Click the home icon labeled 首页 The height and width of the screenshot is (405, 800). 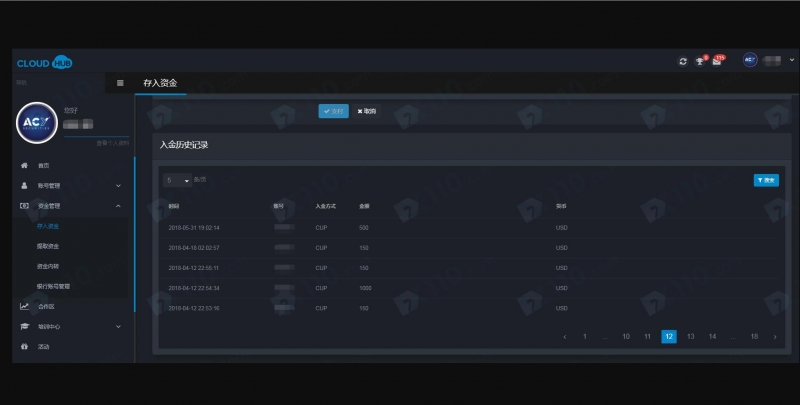pyautogui.click(x=24, y=165)
